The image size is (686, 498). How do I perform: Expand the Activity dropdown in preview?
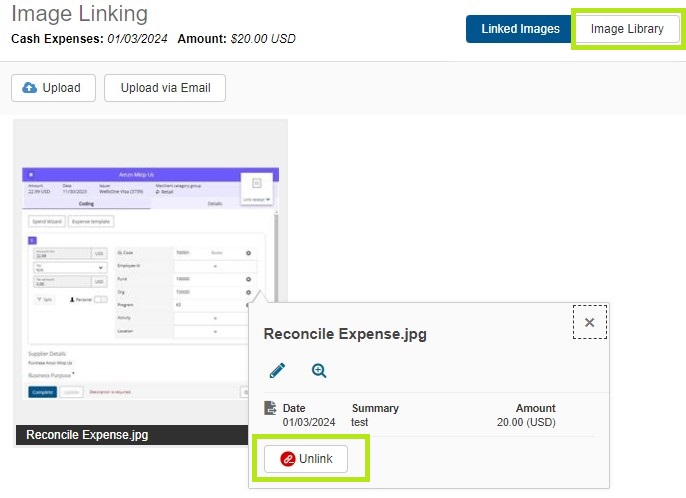[x=215, y=318]
